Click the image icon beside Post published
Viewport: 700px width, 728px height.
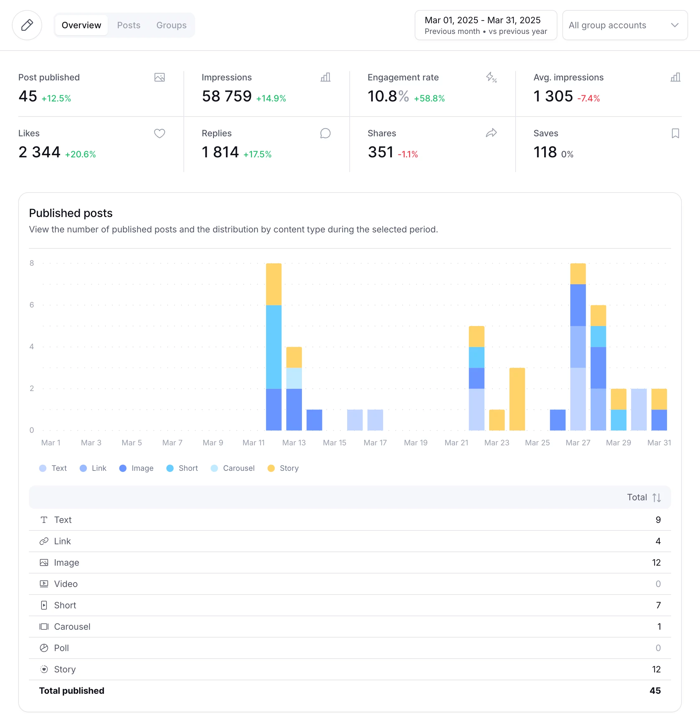pos(159,77)
